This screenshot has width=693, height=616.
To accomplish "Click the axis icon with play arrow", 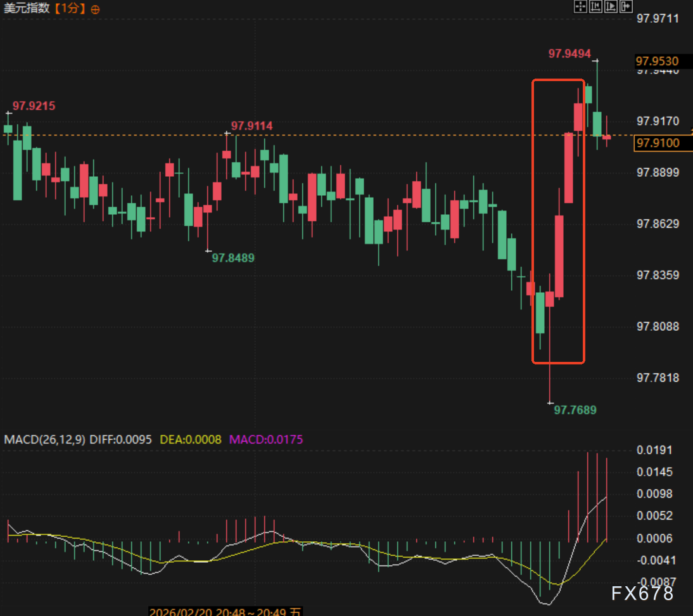I will tap(611, 6).
